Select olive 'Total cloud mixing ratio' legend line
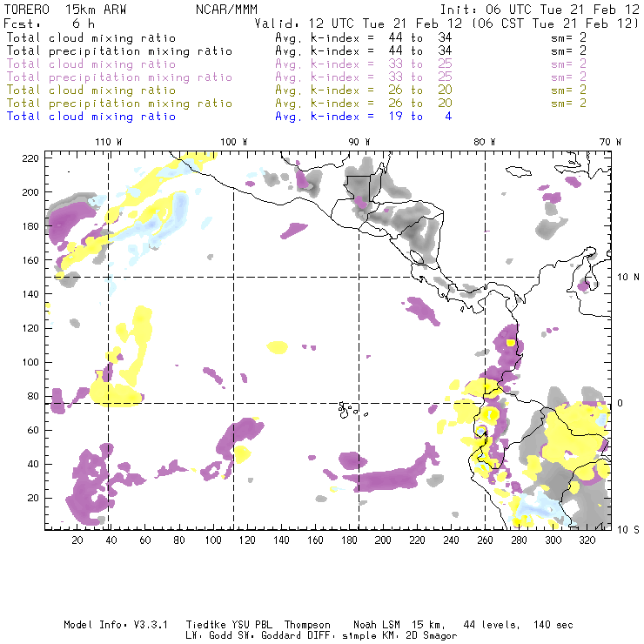Viewport: 644px width, 644px height. point(91,91)
